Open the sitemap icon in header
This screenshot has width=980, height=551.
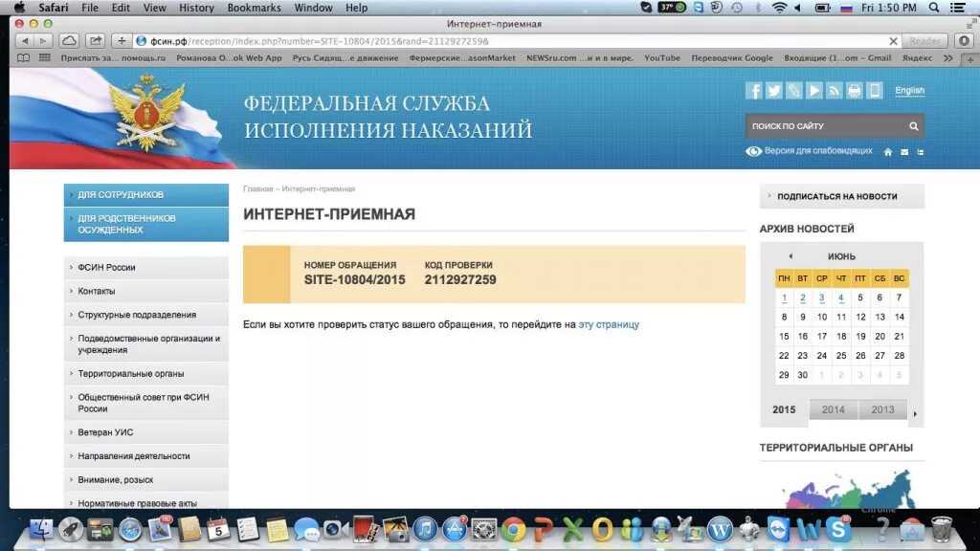[920, 152]
